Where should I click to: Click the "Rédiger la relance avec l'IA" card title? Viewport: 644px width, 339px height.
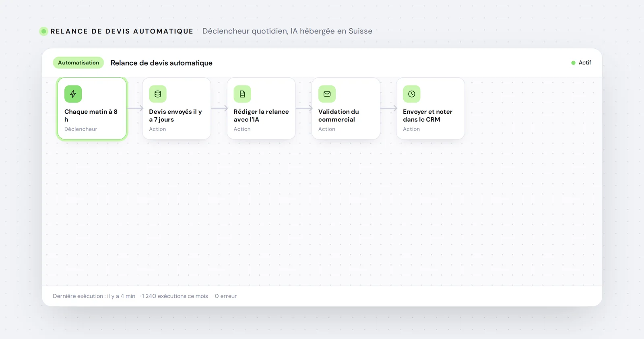(261, 115)
